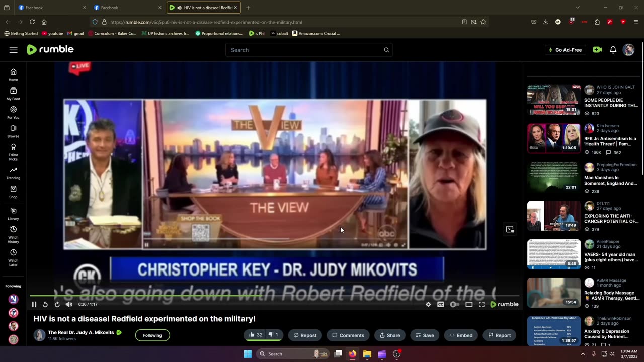Open the Firefox application menu

tap(636, 22)
